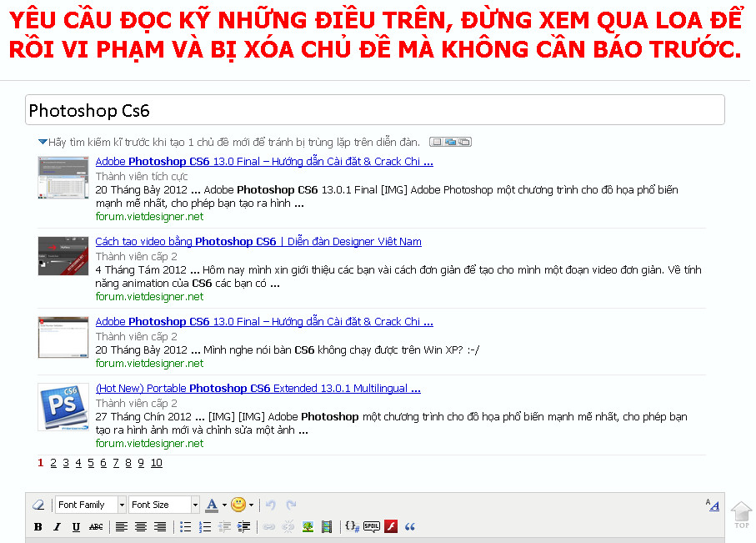Click the Photoshop Cs6 title input field
Image resolution: width=756 pixels, height=543 pixels.
pyautogui.click(x=374, y=110)
